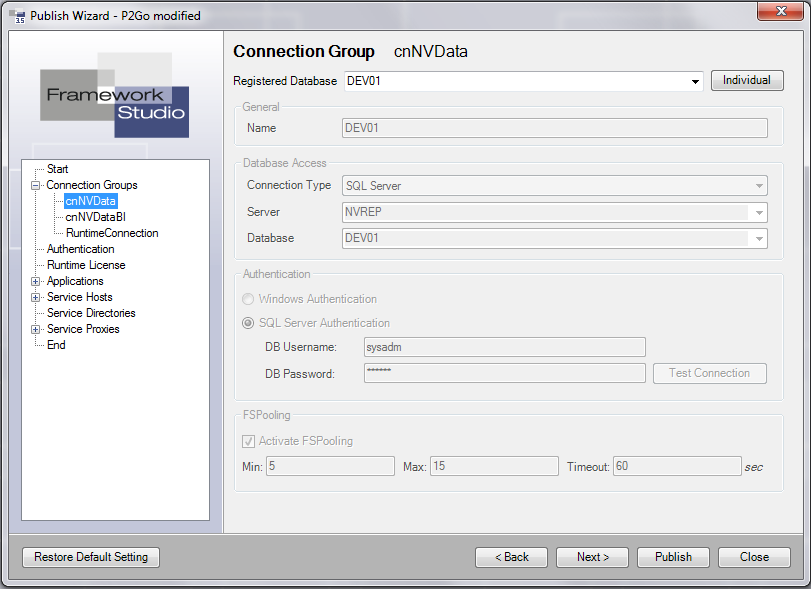Select the Service Hosts tree item
Image resolution: width=811 pixels, height=589 pixels.
(80, 297)
